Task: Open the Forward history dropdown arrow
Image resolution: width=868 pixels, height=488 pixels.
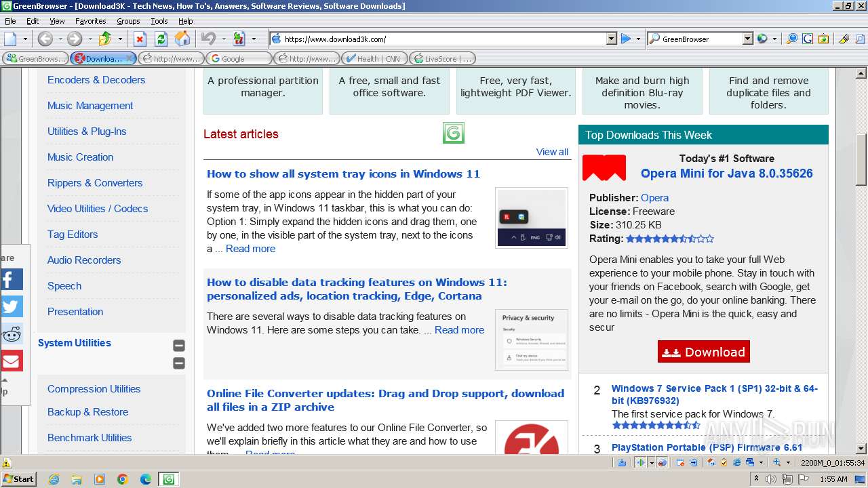Action: pyautogui.click(x=90, y=39)
